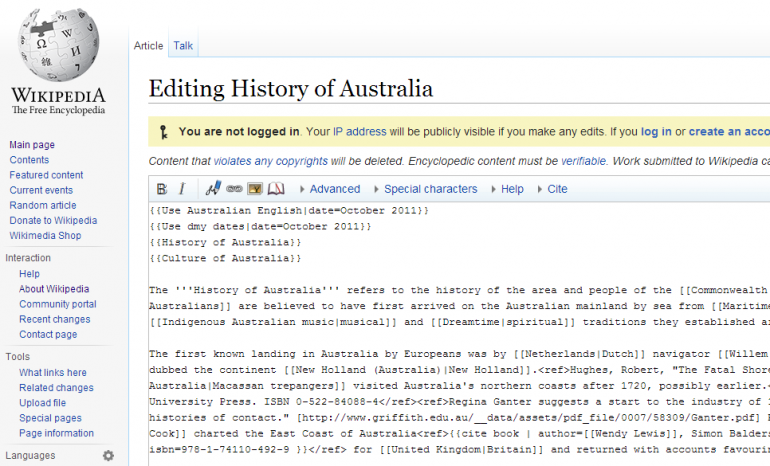Open Upload file link

point(43,403)
